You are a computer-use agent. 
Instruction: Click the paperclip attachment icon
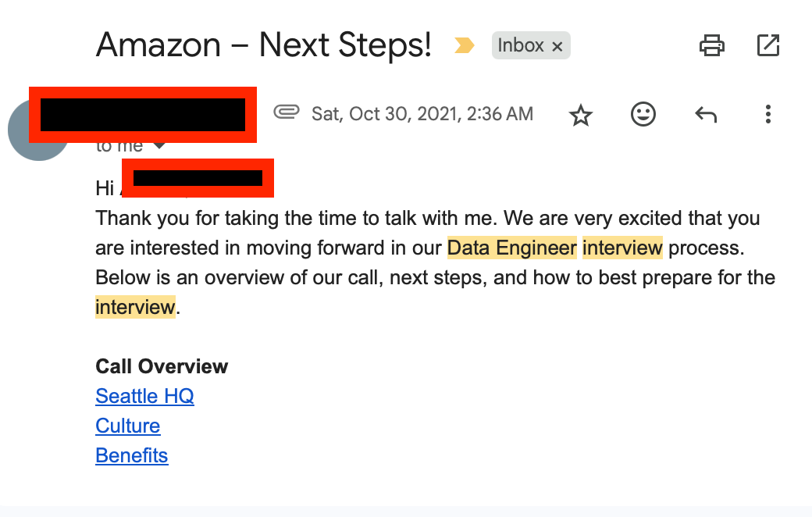pyautogui.click(x=287, y=113)
